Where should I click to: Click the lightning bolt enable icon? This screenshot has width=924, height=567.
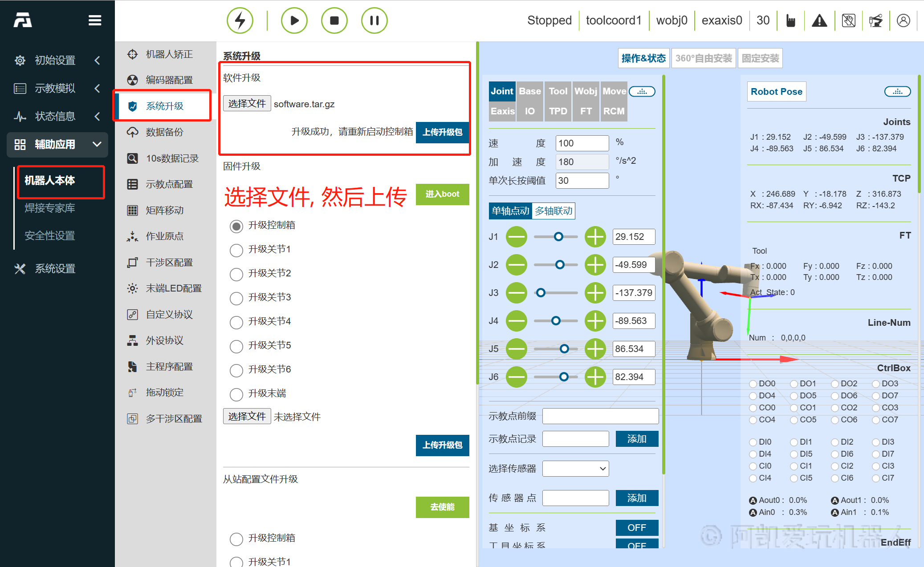coord(240,20)
